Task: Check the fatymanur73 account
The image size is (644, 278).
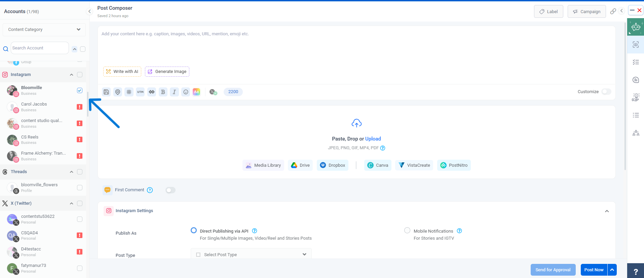Action: click(80, 268)
